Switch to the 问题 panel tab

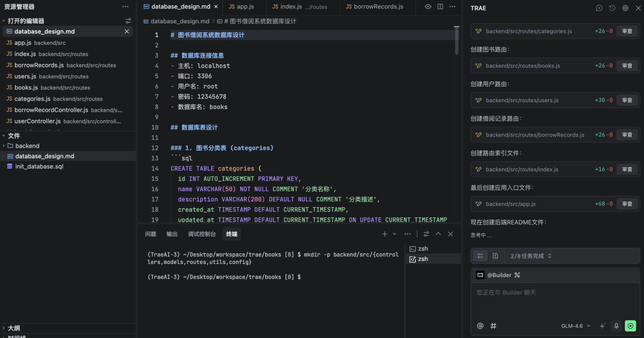click(150, 234)
